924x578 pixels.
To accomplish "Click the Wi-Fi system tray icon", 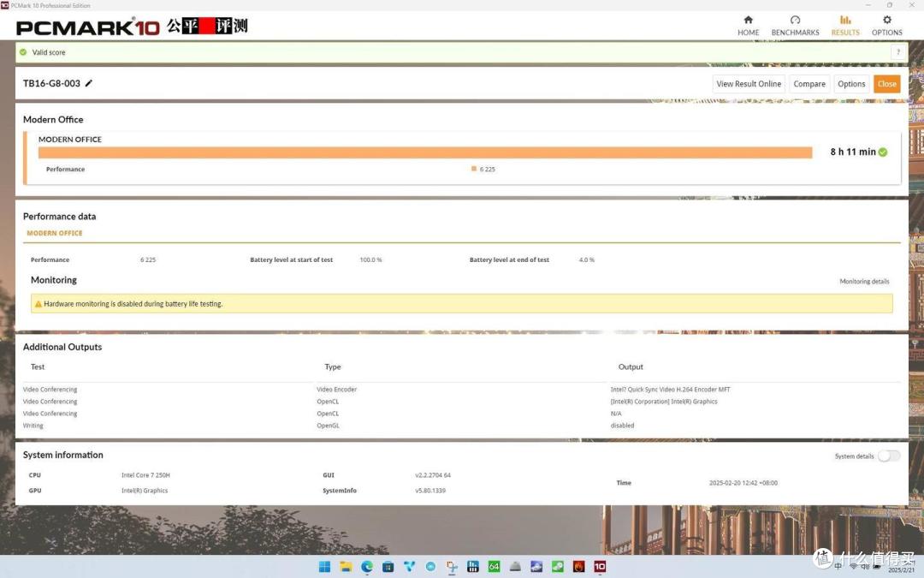I will click(x=853, y=567).
